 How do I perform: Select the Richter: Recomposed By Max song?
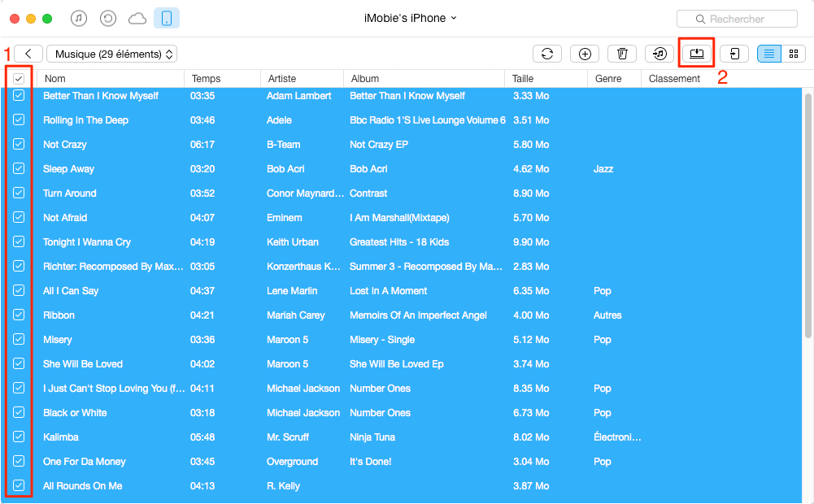point(113,267)
